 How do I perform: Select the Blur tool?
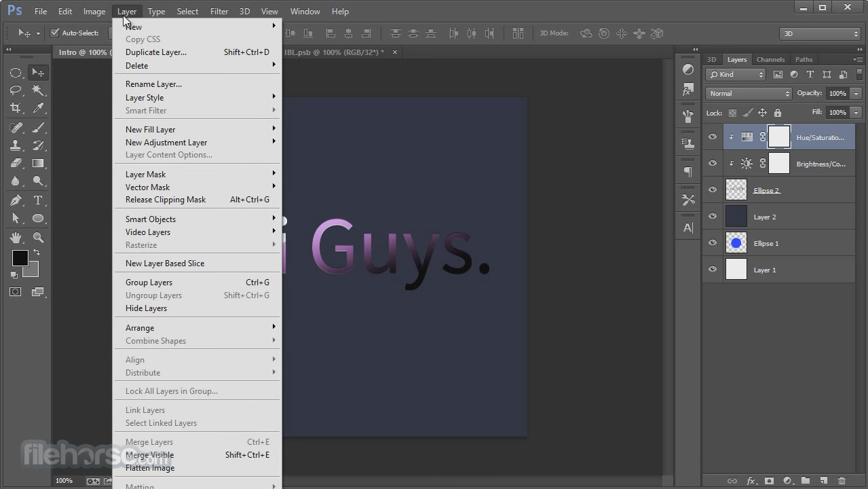[x=16, y=181]
